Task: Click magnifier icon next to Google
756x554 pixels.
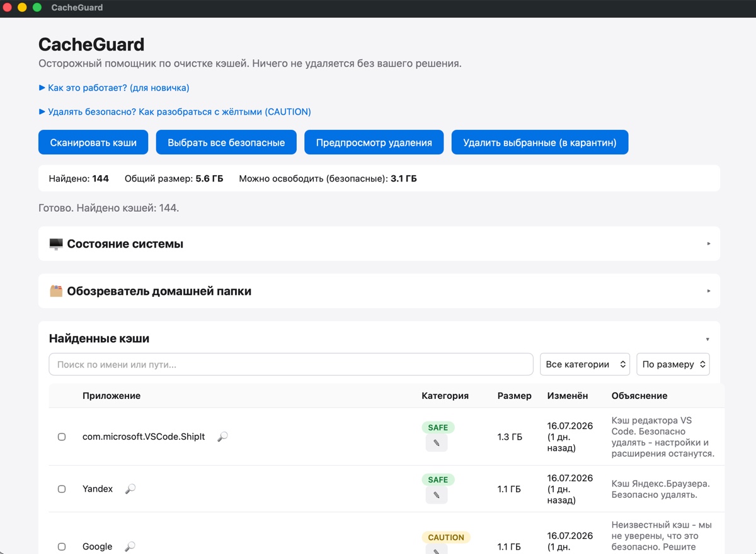Action: pos(130,546)
